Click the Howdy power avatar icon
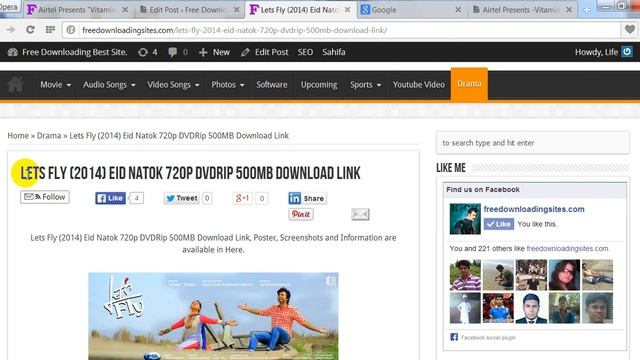This screenshot has height=360, width=640. (627, 51)
